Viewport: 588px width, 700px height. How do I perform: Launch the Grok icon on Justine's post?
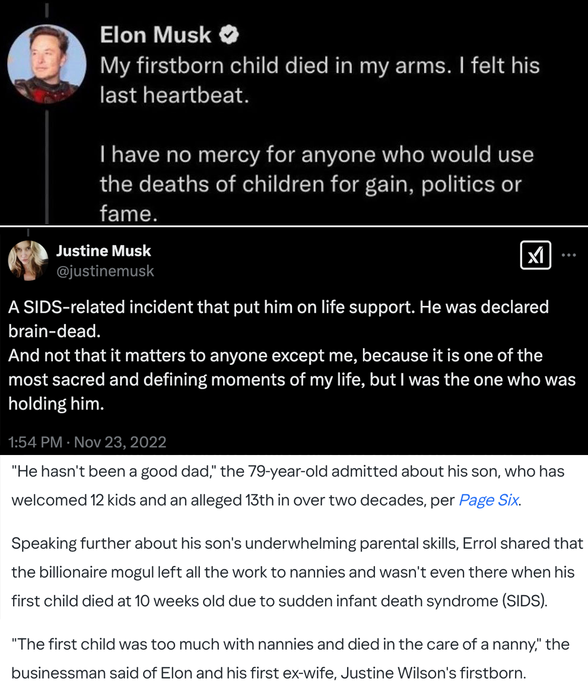click(x=535, y=255)
